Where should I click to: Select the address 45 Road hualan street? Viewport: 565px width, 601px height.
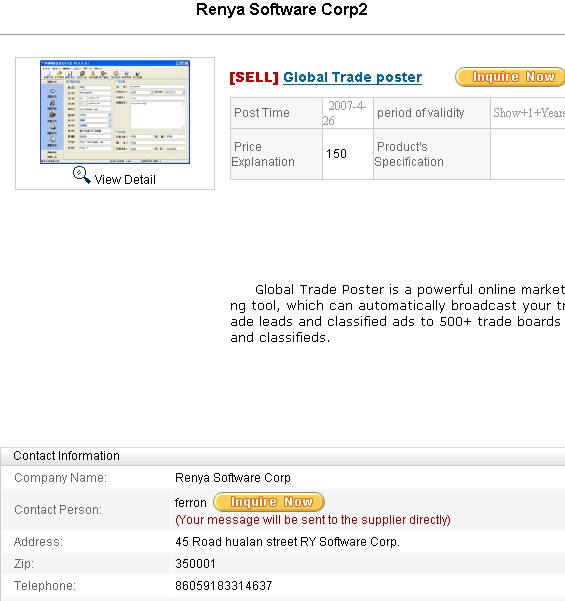tap(287, 542)
